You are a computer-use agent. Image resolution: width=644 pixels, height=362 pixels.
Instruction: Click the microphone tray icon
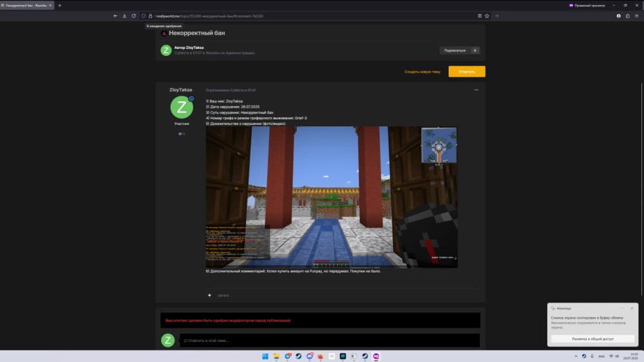[x=592, y=356]
